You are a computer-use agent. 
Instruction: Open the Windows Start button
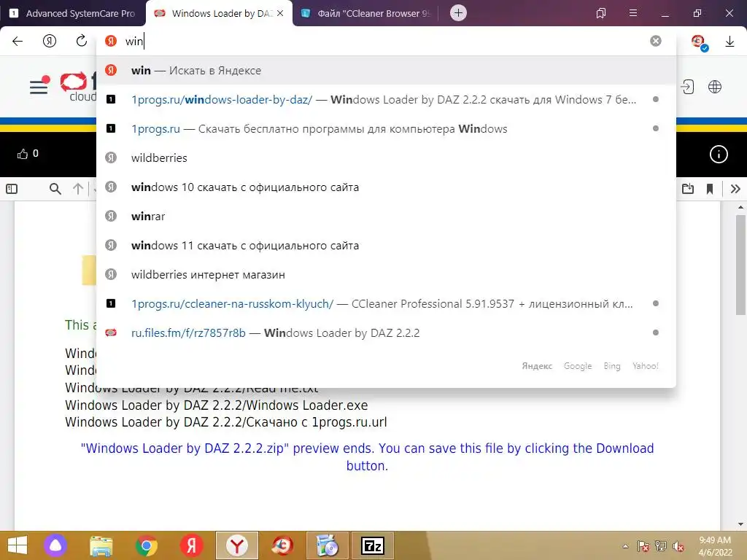tap(18, 545)
